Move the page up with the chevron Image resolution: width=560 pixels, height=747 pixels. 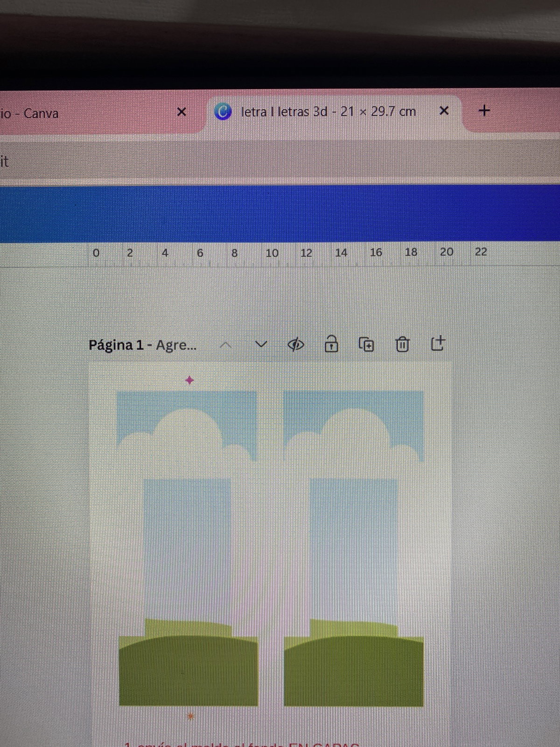226,345
